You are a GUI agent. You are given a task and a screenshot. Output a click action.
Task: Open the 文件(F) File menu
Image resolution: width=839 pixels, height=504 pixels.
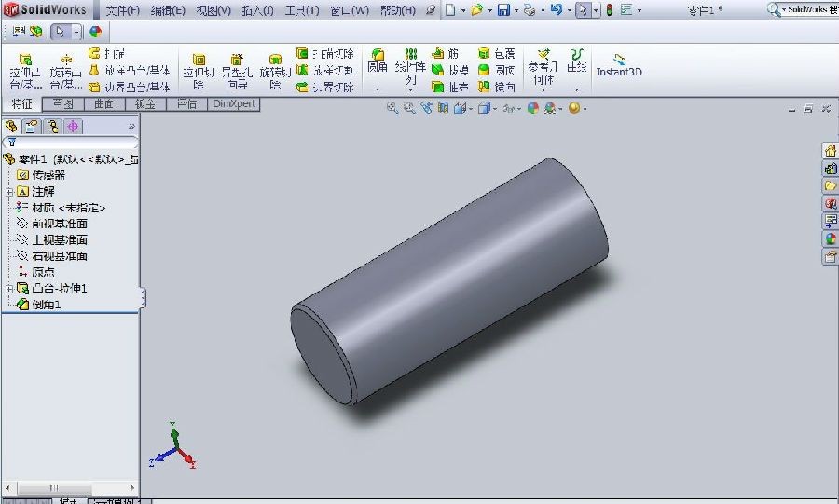coord(122,10)
